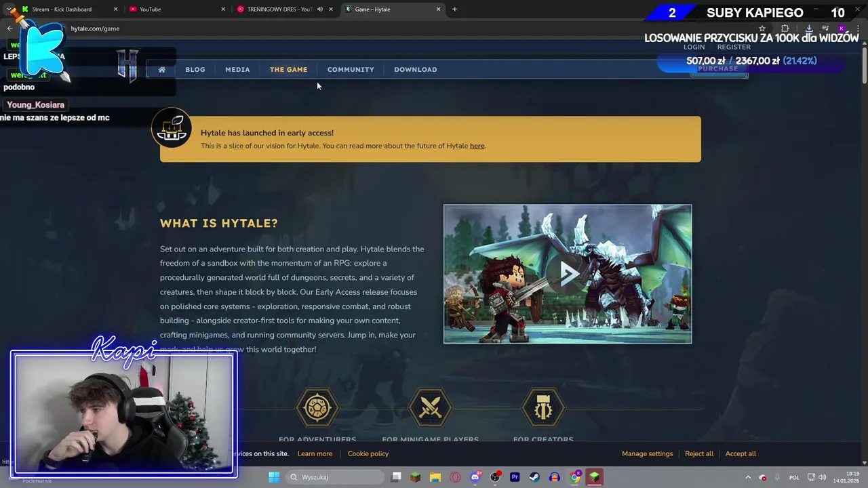Open the Learn more cookie link
Image resolution: width=868 pixels, height=488 pixels.
(x=315, y=453)
